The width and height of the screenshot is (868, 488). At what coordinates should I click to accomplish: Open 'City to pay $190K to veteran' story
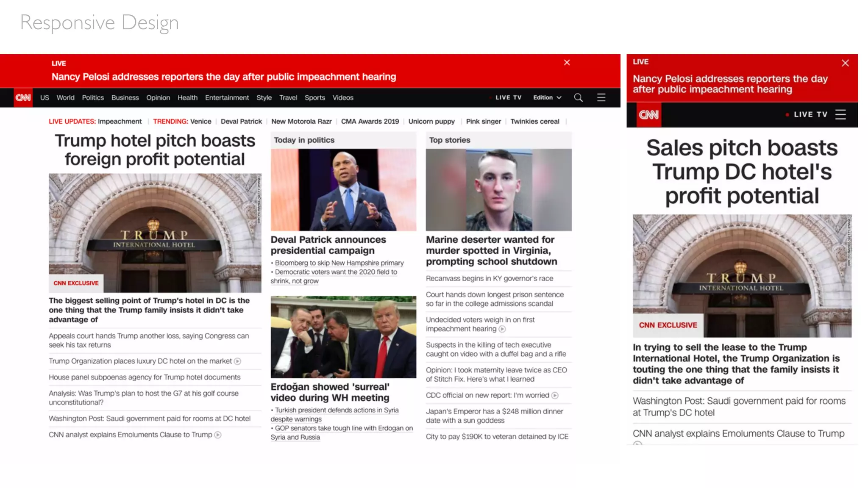[x=497, y=437]
